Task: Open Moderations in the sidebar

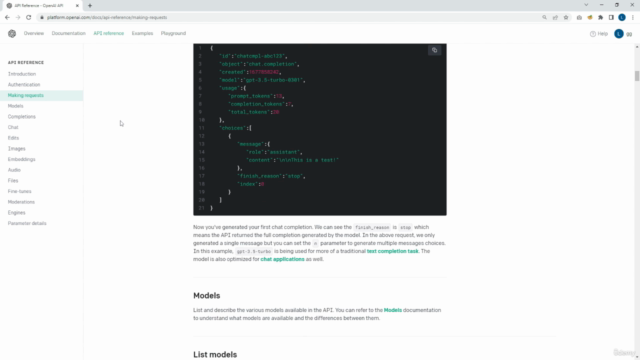Action: [x=21, y=202]
